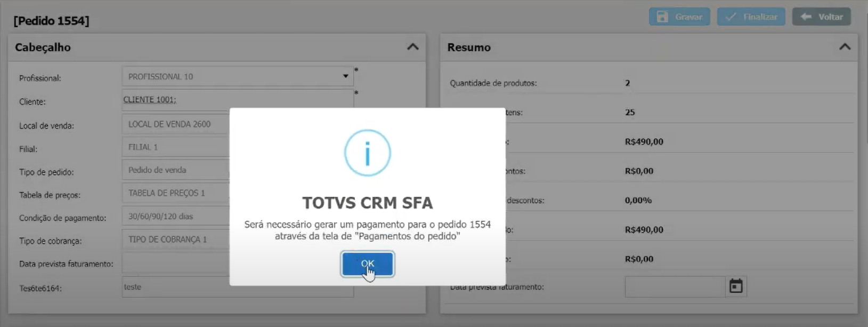Click the Quantidade de produtos value 2
Screen dimensions: 868x327
point(628,83)
